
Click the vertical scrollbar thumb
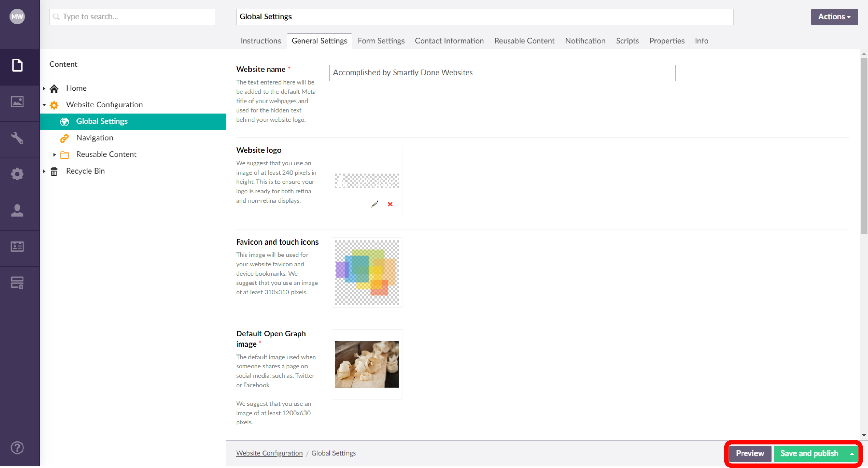864,146
